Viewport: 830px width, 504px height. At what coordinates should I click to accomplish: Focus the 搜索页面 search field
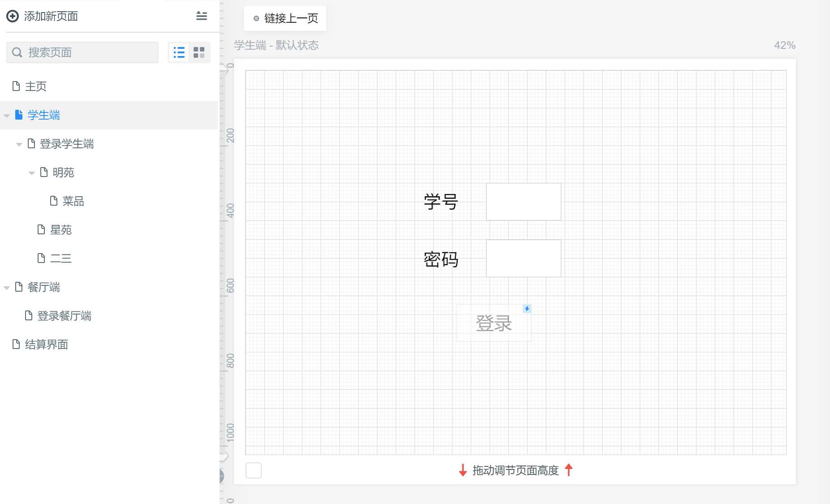[x=82, y=52]
